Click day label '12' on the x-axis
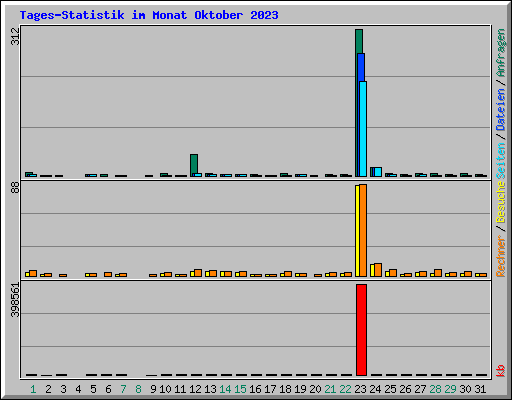The height and width of the screenshot is (400, 512). [x=195, y=389]
